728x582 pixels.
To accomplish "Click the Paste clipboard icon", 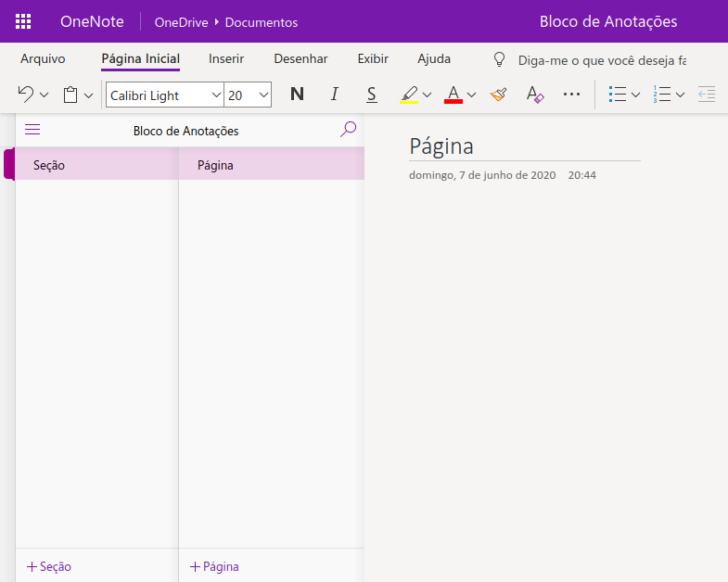I will pyautogui.click(x=70, y=95).
